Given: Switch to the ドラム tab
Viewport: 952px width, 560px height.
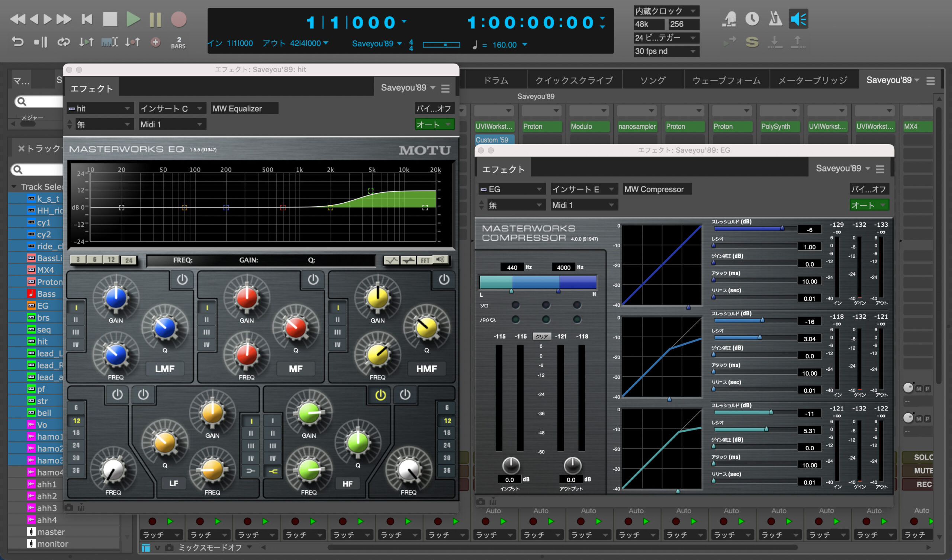Looking at the screenshot, I should point(496,80).
